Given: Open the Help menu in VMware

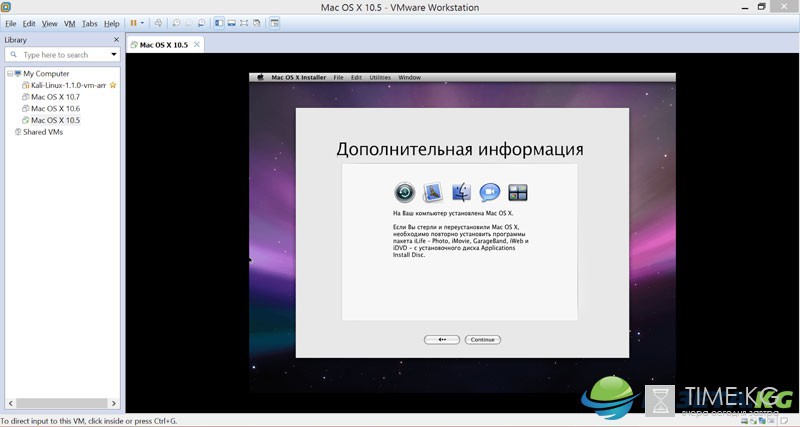Looking at the screenshot, I should [x=111, y=23].
